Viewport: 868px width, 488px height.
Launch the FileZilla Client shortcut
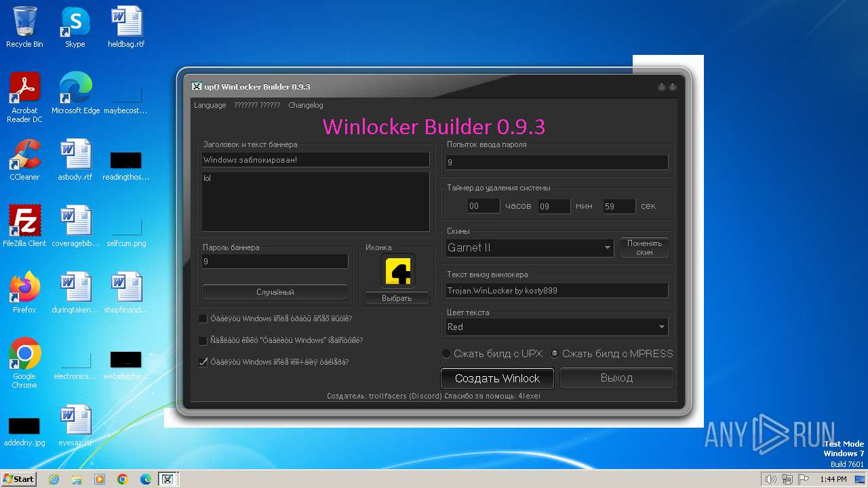[24, 226]
